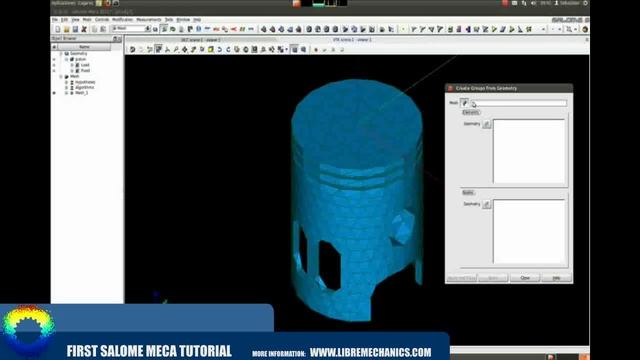Collapse the Mesh root tree node
The image size is (640, 360).
tap(61, 76)
